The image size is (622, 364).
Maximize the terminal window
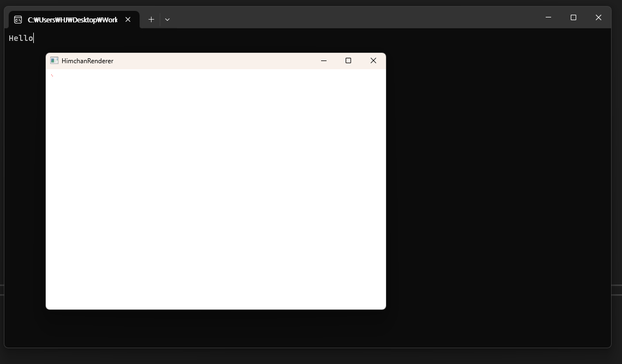(x=573, y=17)
